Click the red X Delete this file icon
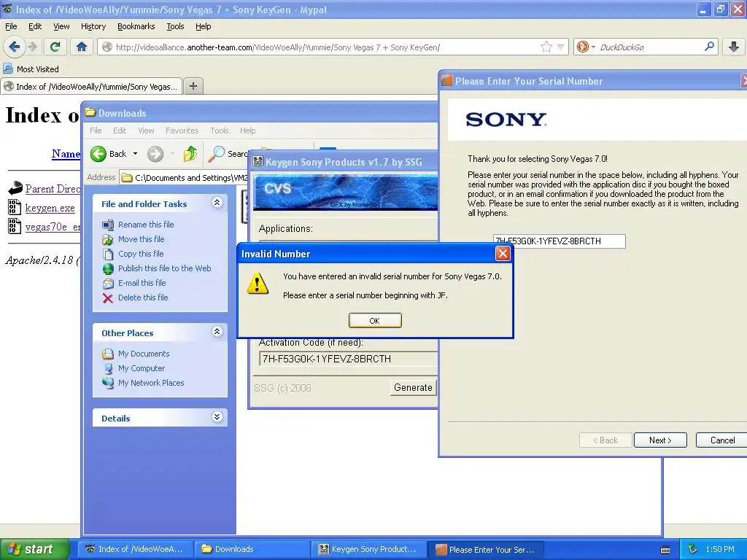Screen dimensions: 747x560 pos(108,298)
